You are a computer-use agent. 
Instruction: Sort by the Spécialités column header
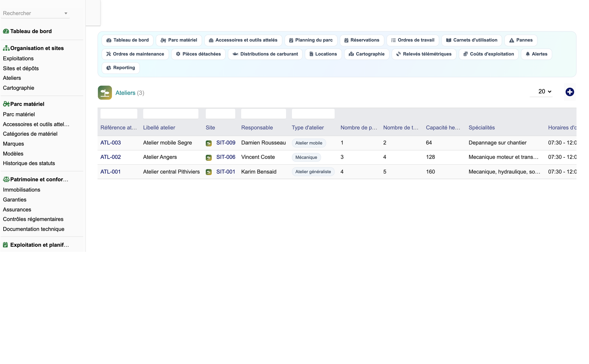482,128
